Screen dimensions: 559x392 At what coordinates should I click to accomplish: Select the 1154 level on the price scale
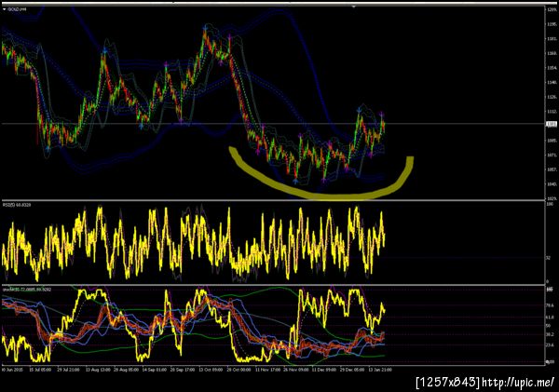[552, 68]
